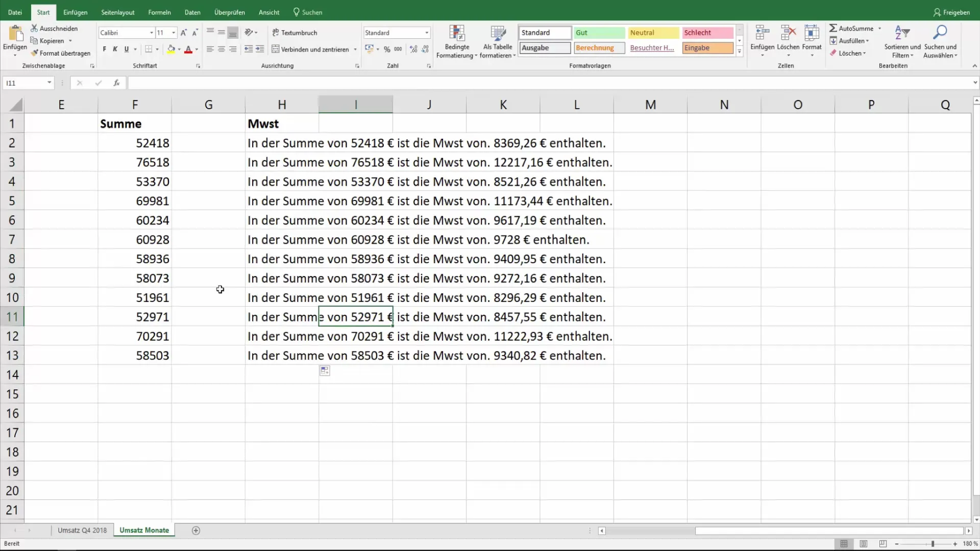Switch to Seitenlayout ribbon tab
This screenshot has width=980, height=551.
coord(118,12)
